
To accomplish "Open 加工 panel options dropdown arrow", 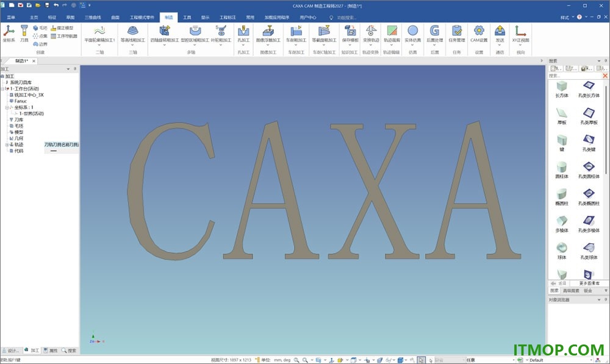I will [x=68, y=69].
